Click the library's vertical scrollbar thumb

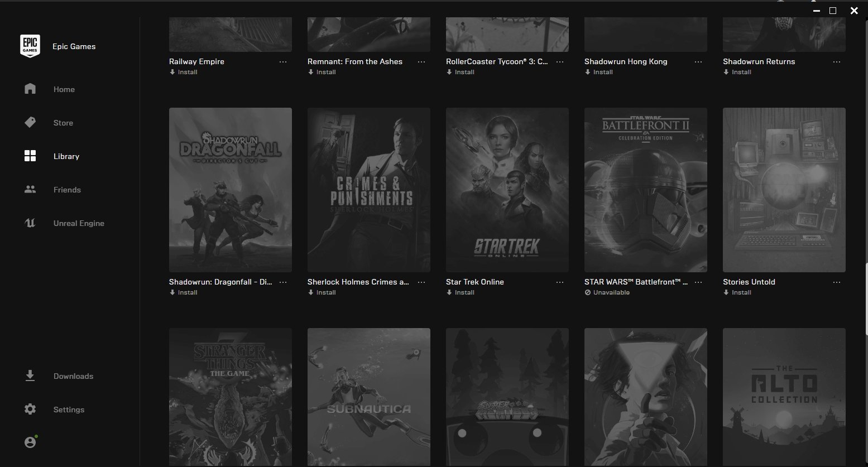(x=866, y=299)
